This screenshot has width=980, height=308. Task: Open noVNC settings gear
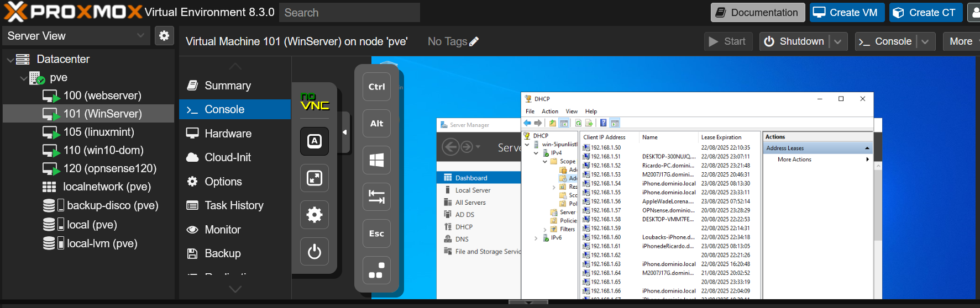click(315, 215)
